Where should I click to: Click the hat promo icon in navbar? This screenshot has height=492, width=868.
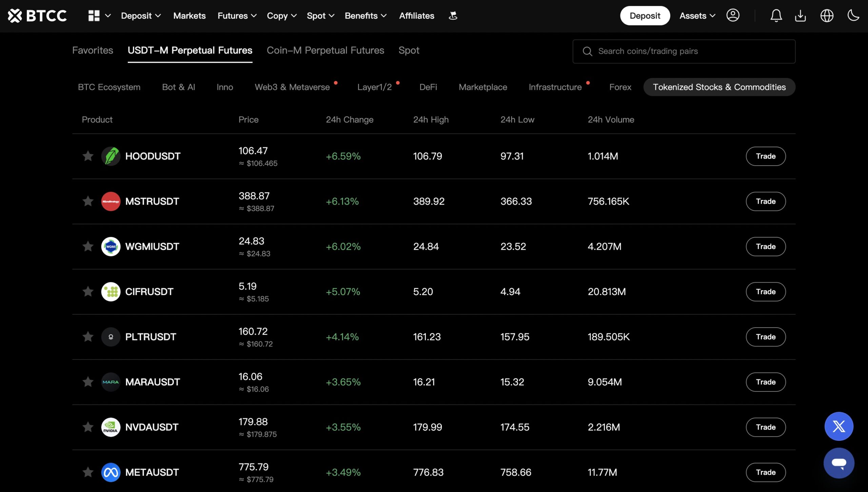click(x=453, y=16)
